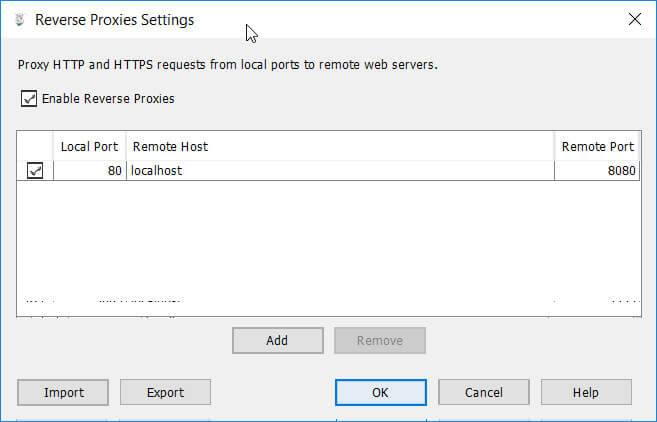This screenshot has width=657, height=422.
Task: Open Help for reverse proxies
Action: 585,393
